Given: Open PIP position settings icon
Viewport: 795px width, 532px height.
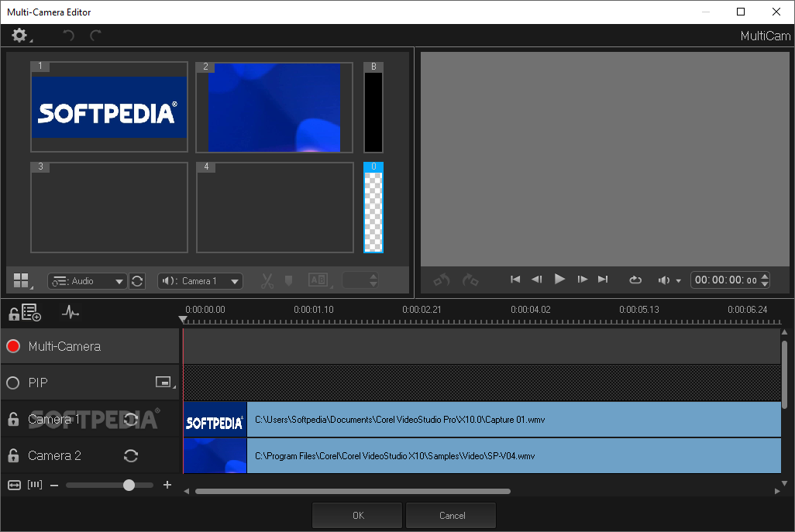Looking at the screenshot, I should pos(165,383).
